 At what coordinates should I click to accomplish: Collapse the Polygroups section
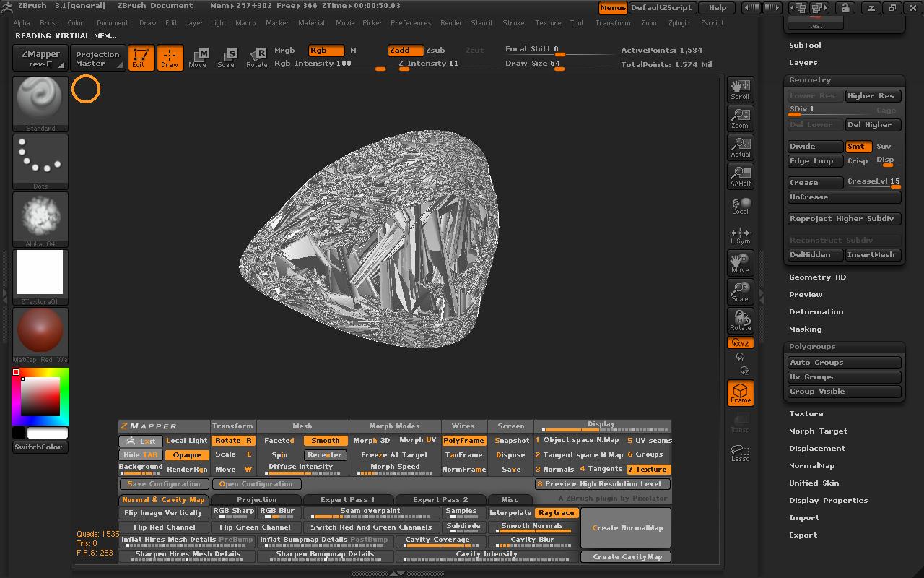pyautogui.click(x=812, y=347)
